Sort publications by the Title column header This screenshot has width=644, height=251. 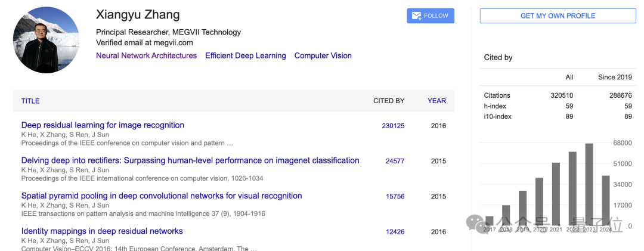[x=30, y=101]
